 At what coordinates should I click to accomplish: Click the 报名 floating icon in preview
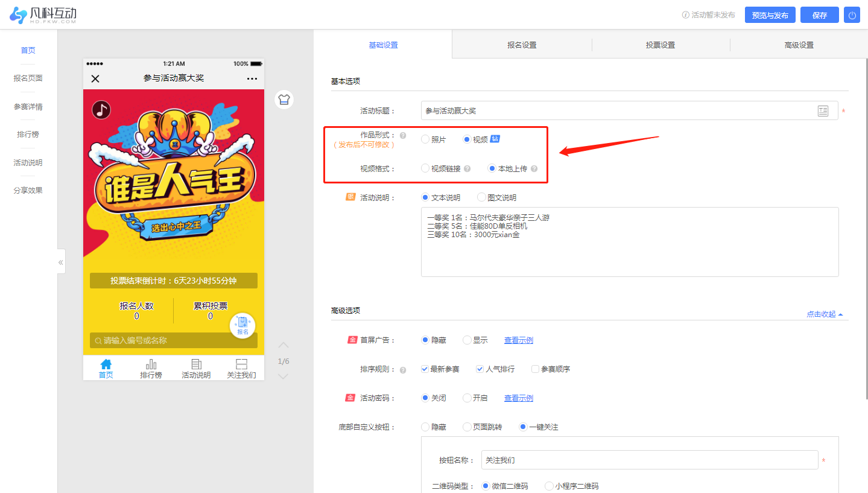tap(242, 326)
